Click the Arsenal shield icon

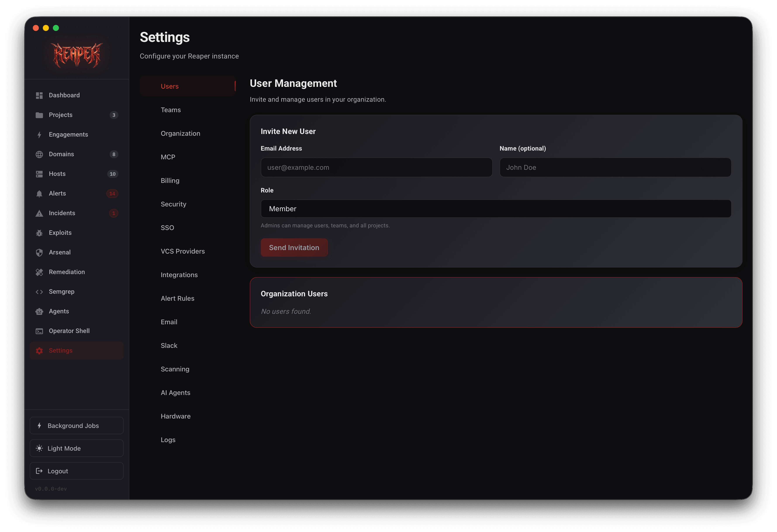pos(39,253)
